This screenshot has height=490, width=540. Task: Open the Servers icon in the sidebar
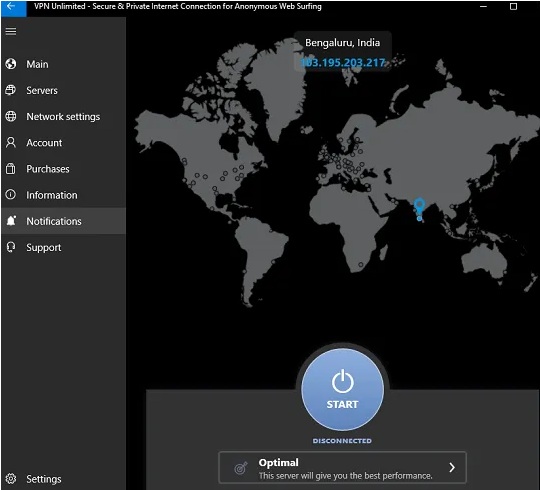point(11,90)
